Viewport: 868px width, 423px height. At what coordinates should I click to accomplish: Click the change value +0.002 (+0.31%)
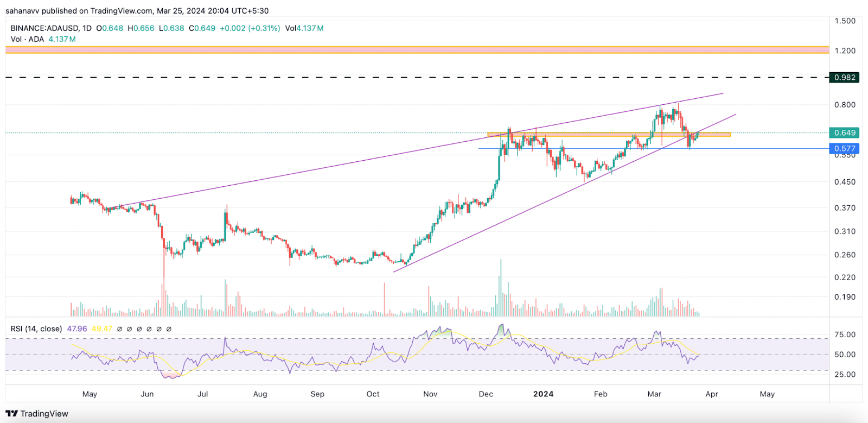point(250,28)
